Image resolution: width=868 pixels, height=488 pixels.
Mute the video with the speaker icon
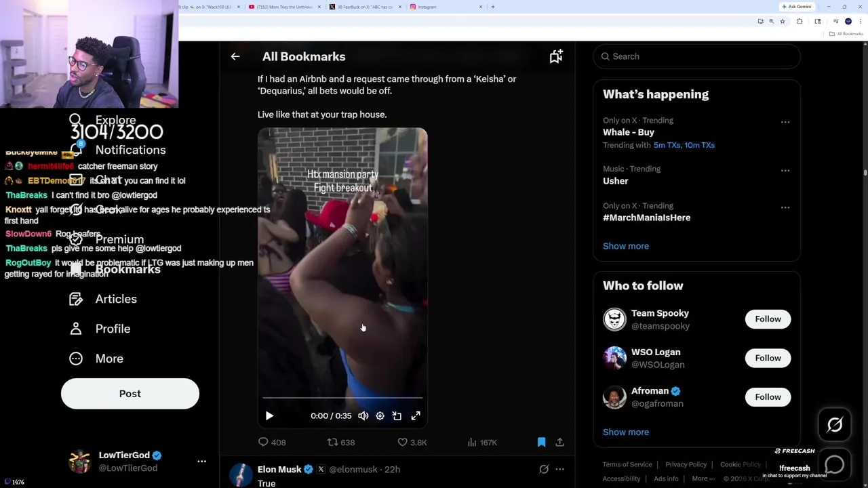(363, 416)
